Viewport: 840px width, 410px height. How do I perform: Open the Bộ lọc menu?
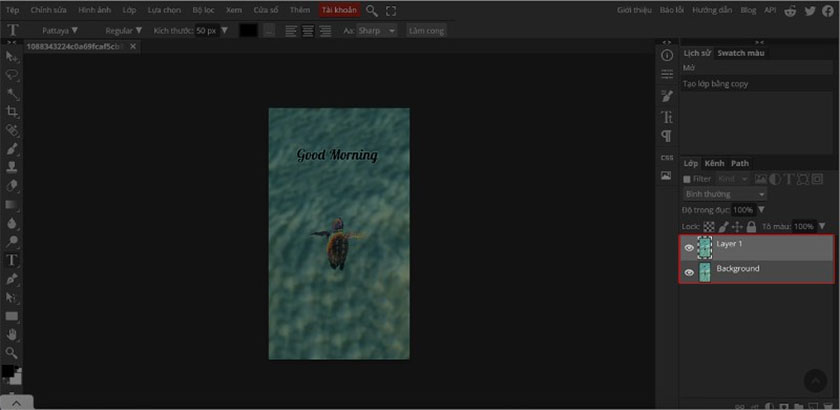tap(203, 10)
